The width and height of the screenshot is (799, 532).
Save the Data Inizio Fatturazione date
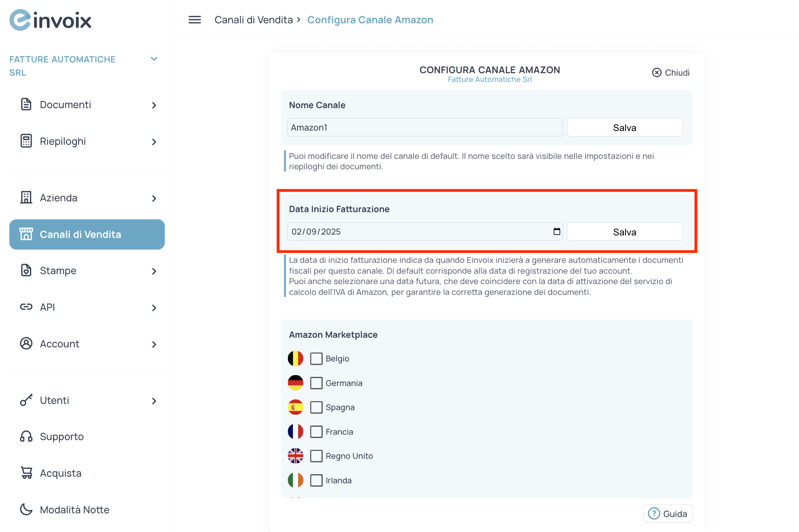(624, 232)
